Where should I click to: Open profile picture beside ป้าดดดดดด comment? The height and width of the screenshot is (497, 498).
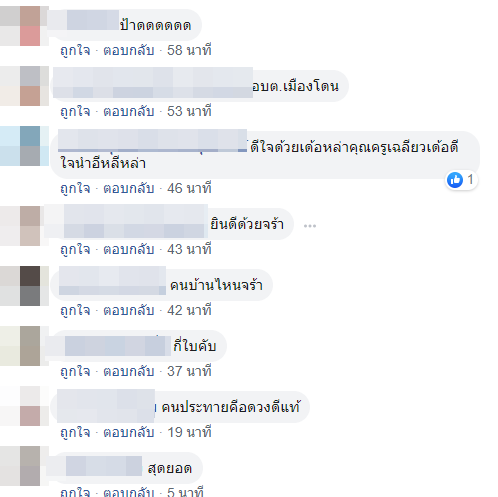[24, 26]
